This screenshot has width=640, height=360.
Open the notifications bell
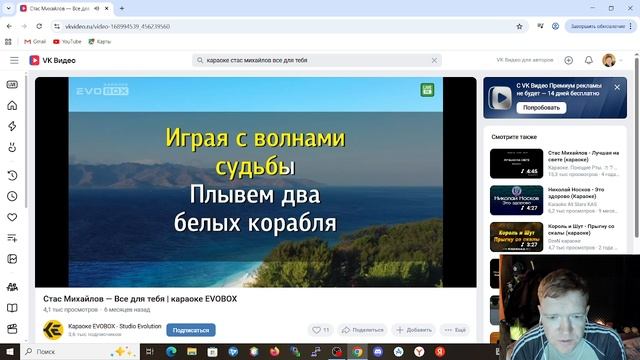pyautogui.click(x=589, y=60)
